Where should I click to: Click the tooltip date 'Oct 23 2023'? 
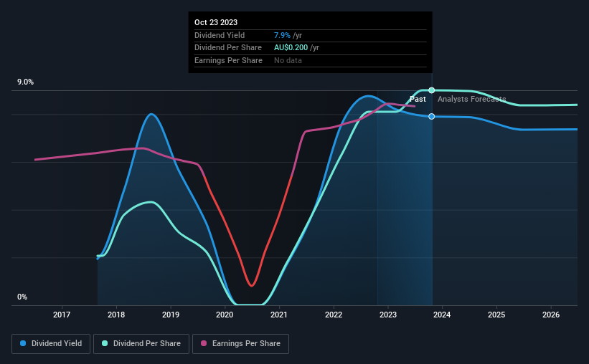coord(216,22)
